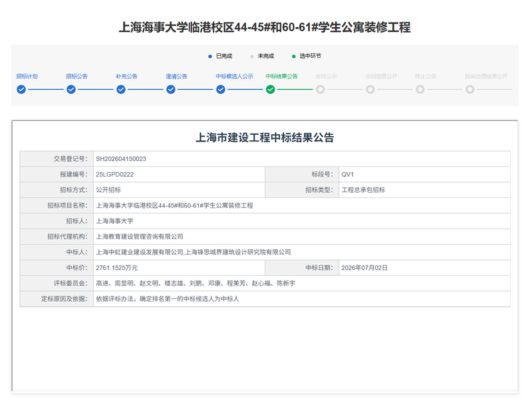Select the date 2026年07月02日
The width and height of the screenshot is (532, 406).
pyautogui.click(x=364, y=268)
